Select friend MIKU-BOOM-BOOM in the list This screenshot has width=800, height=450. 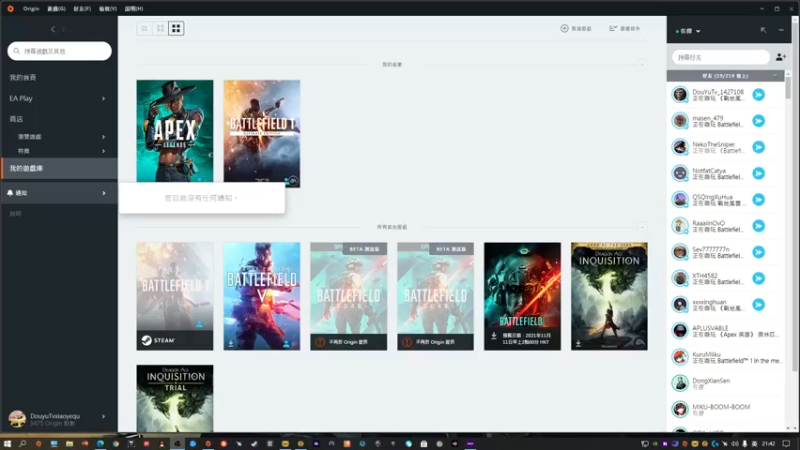point(725,410)
